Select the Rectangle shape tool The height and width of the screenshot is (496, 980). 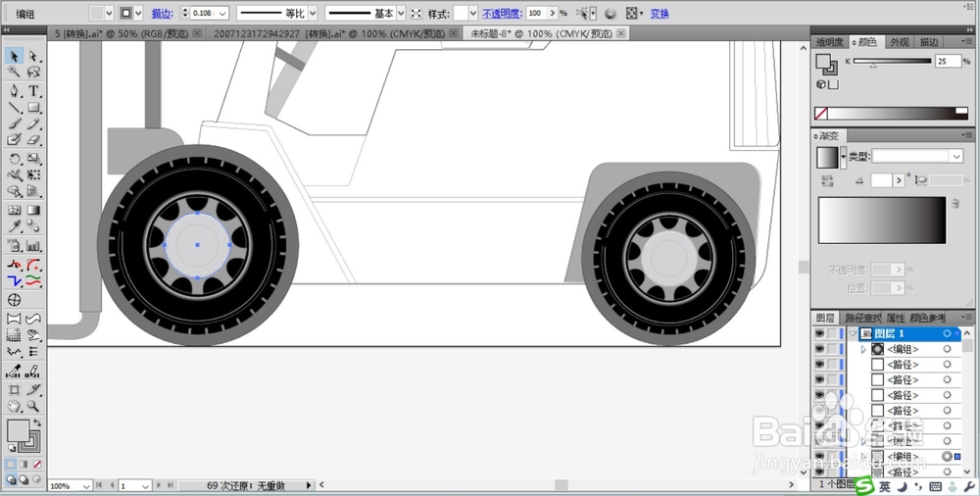[33, 108]
